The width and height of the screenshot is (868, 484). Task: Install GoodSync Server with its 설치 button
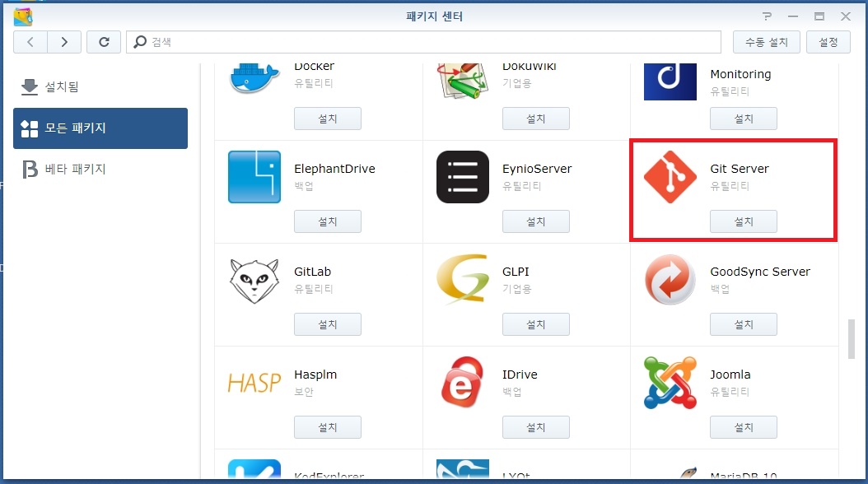pos(744,324)
